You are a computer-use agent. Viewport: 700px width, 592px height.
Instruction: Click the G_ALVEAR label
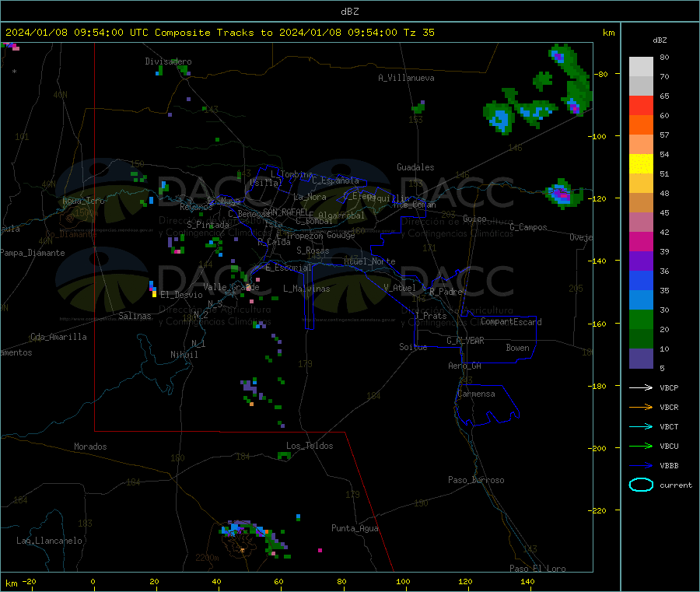(x=465, y=341)
